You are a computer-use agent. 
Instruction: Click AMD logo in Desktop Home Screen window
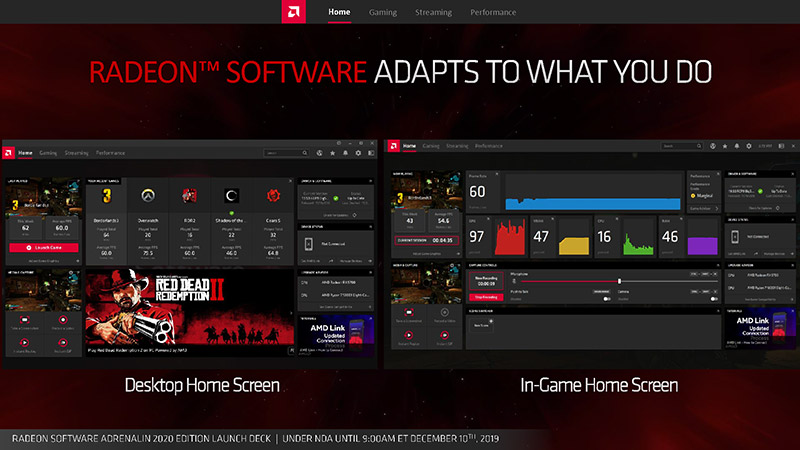click(x=8, y=153)
